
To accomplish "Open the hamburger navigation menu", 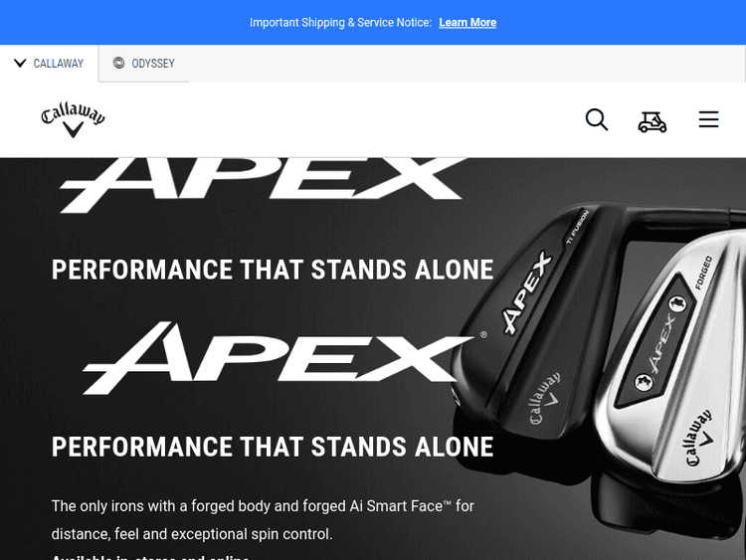I will tap(708, 119).
